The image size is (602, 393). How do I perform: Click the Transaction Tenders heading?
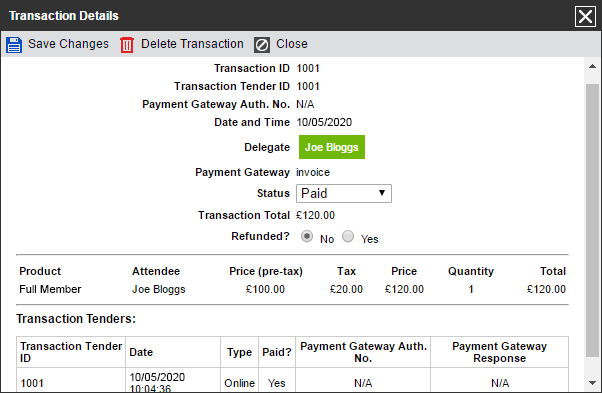click(x=76, y=319)
